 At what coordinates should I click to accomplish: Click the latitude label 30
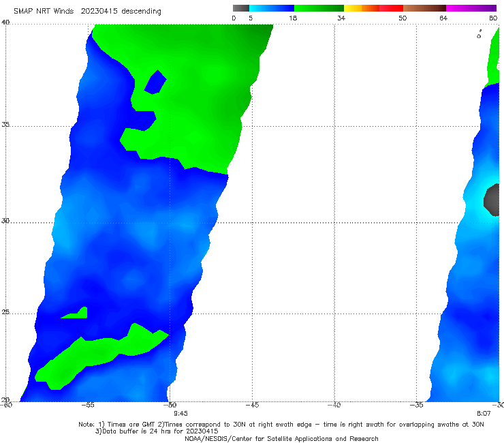[x=5, y=221]
